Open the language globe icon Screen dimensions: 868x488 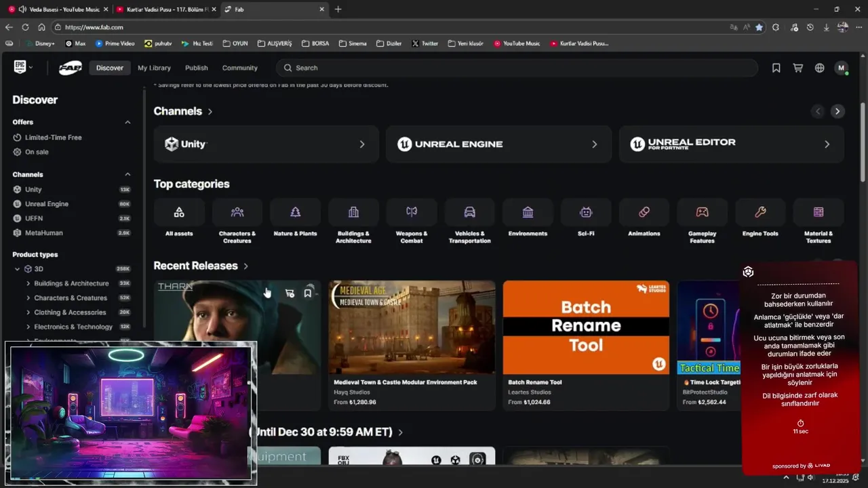click(820, 68)
